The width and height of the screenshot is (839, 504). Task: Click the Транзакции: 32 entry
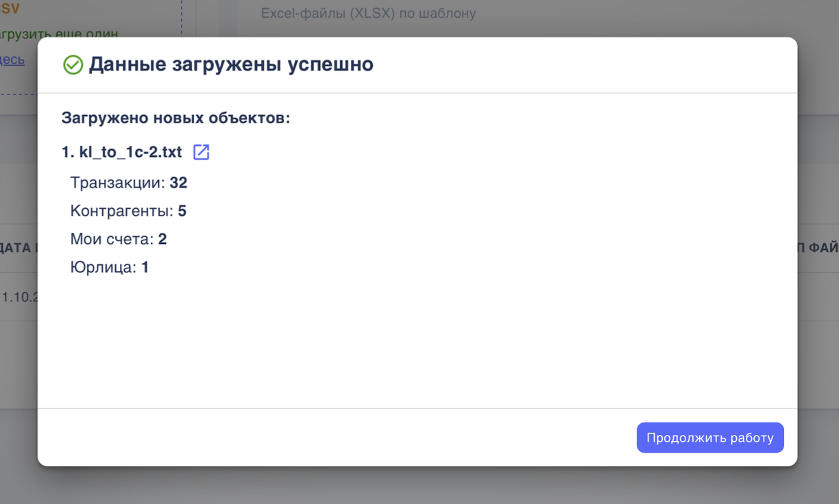pos(128,182)
